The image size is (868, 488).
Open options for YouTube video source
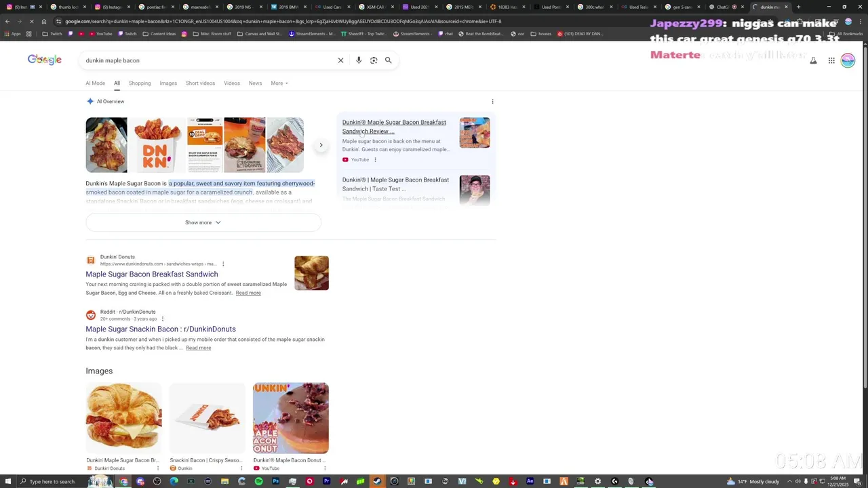[375, 160]
